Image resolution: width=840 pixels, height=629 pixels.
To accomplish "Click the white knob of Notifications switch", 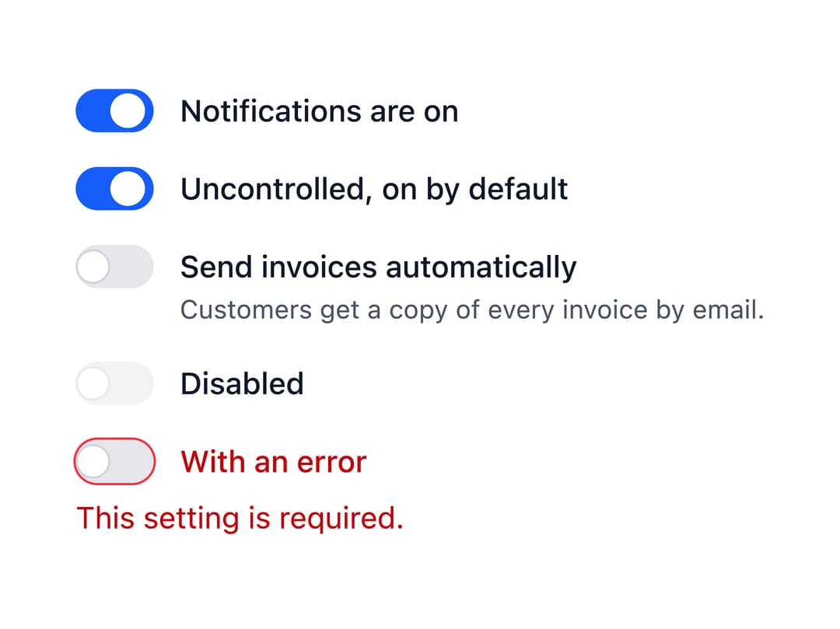I will coord(128,111).
